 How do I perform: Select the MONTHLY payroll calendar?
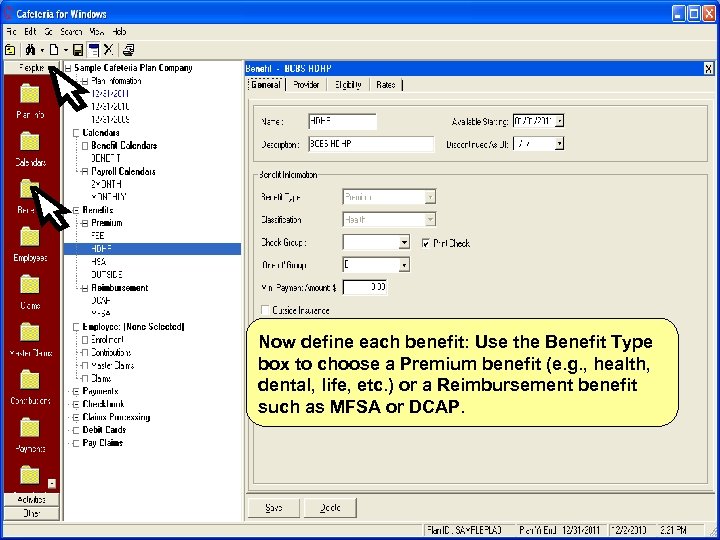coord(108,197)
